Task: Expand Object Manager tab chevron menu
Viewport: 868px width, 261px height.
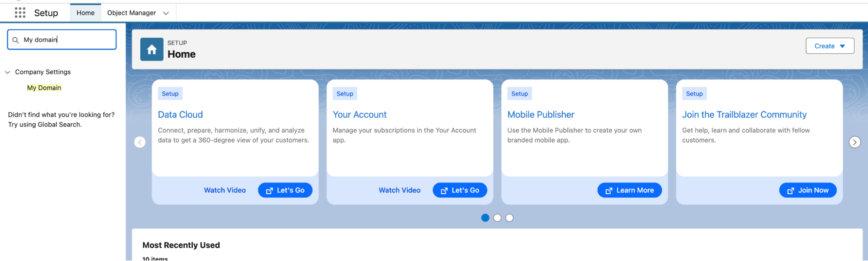Action: pyautogui.click(x=166, y=13)
